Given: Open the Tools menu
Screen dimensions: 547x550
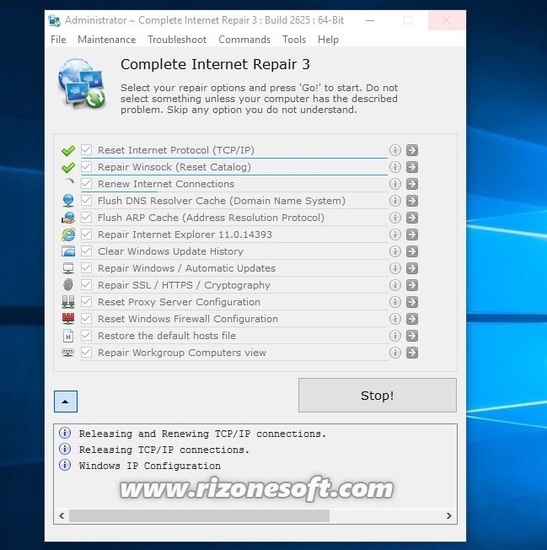Looking at the screenshot, I should (294, 40).
